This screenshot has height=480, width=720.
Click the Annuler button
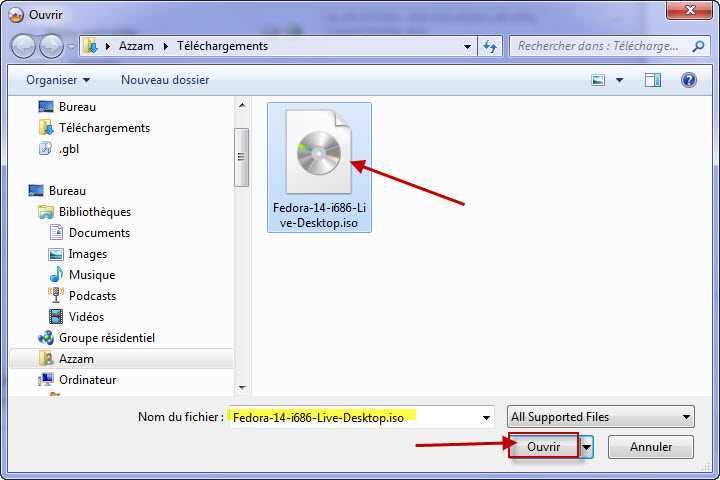click(x=651, y=447)
